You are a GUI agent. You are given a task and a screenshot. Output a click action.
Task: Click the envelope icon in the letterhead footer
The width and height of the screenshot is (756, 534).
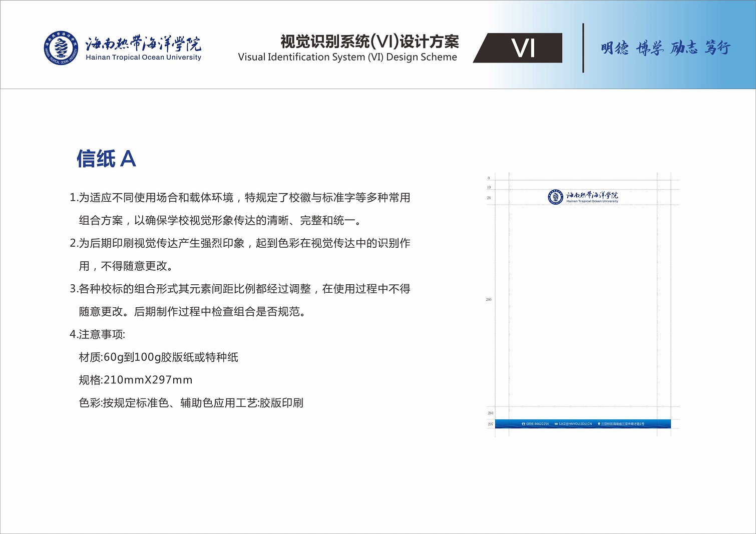556,424
